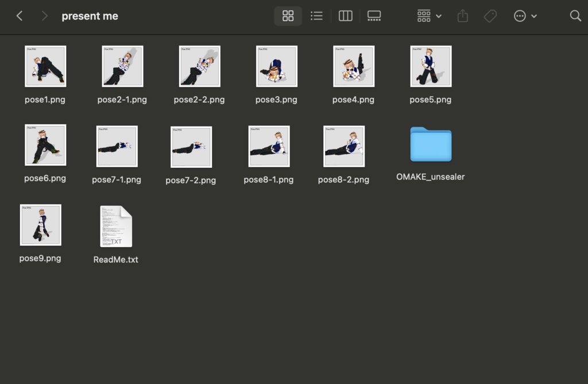Select the pose2-1.png thumbnail

123,67
